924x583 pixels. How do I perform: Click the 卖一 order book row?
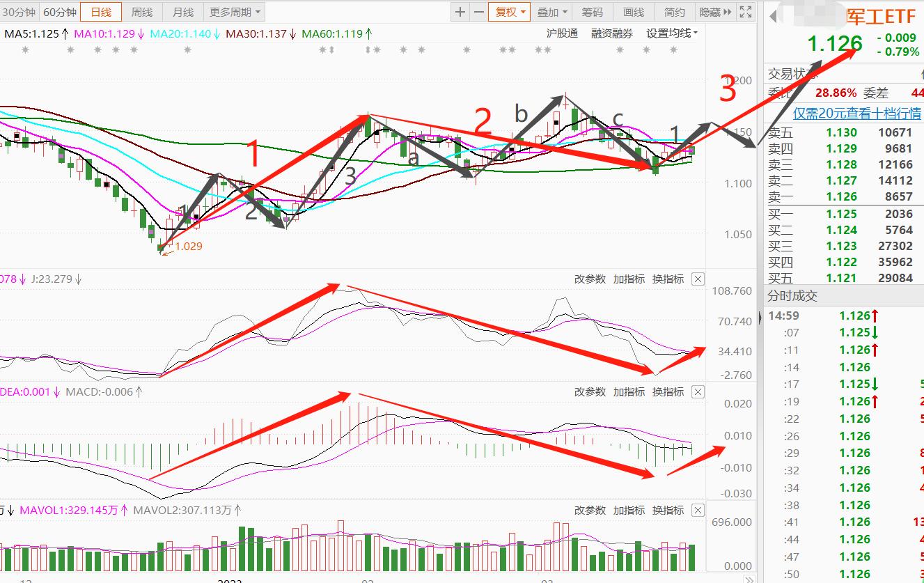[844, 197]
